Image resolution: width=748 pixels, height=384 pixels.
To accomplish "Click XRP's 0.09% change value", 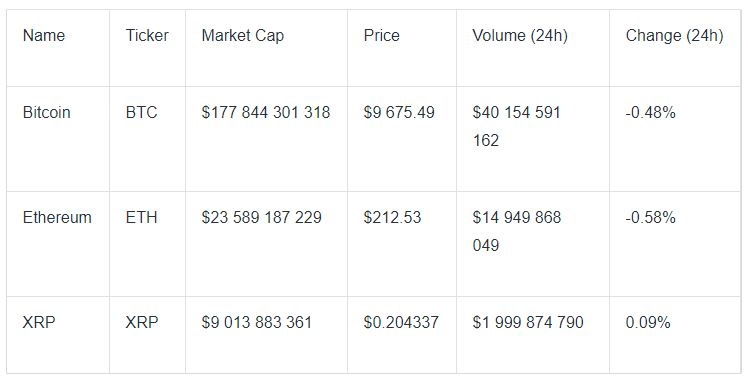I will [648, 323].
